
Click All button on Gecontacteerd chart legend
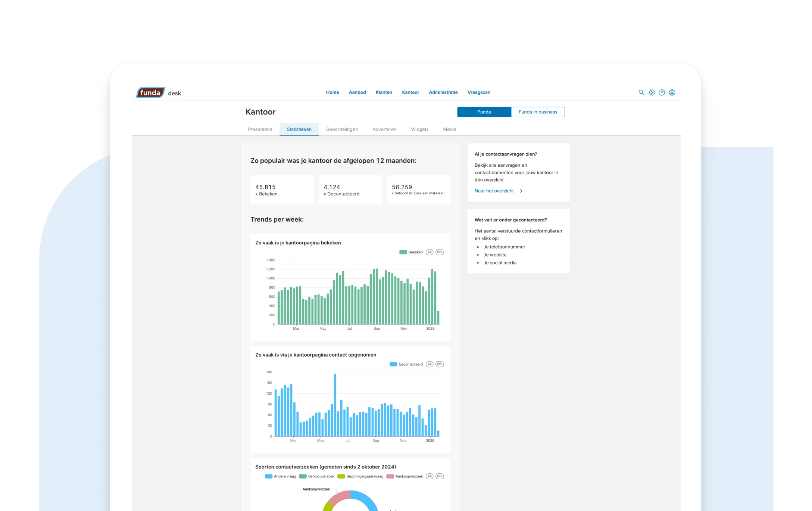(430, 364)
